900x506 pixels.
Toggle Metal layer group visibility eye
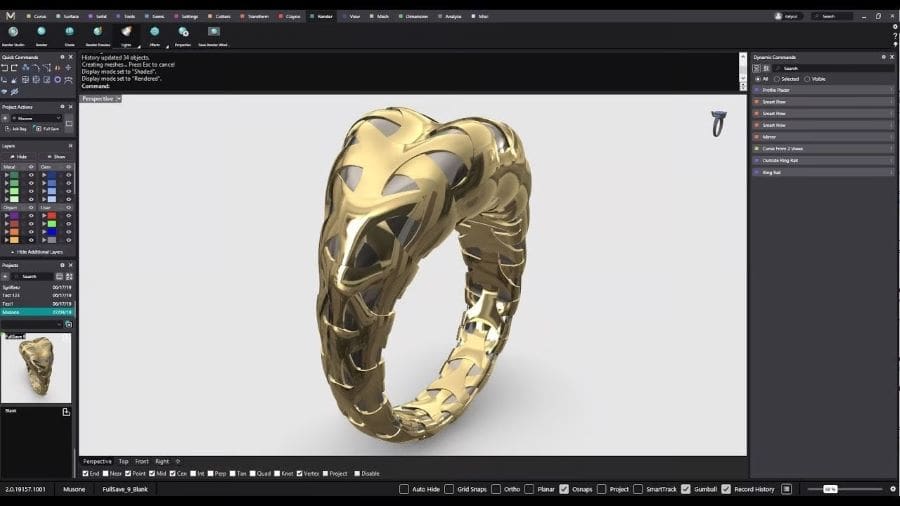click(31, 167)
